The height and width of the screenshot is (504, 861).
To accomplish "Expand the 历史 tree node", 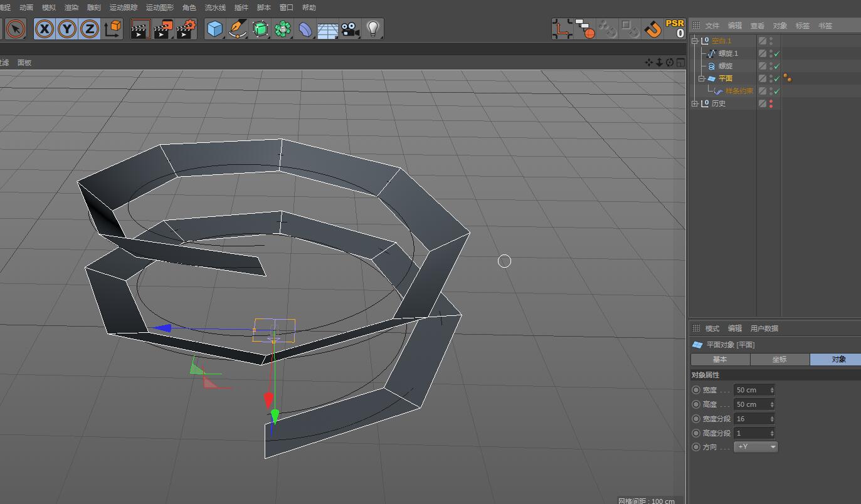I will click(x=695, y=103).
